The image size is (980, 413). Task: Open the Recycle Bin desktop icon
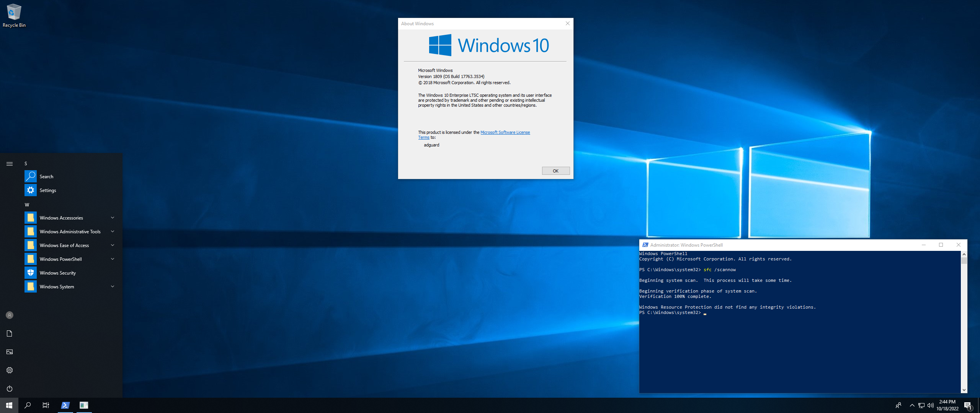(x=14, y=15)
